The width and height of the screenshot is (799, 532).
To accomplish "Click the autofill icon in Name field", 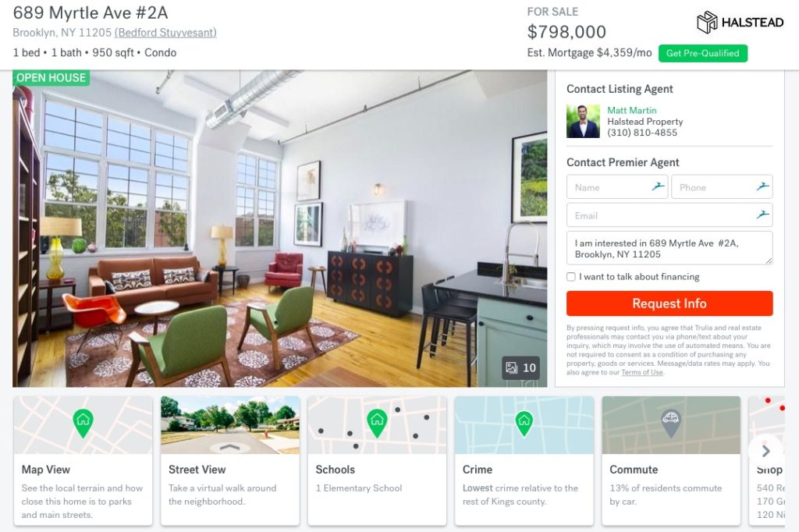I will pos(659,186).
